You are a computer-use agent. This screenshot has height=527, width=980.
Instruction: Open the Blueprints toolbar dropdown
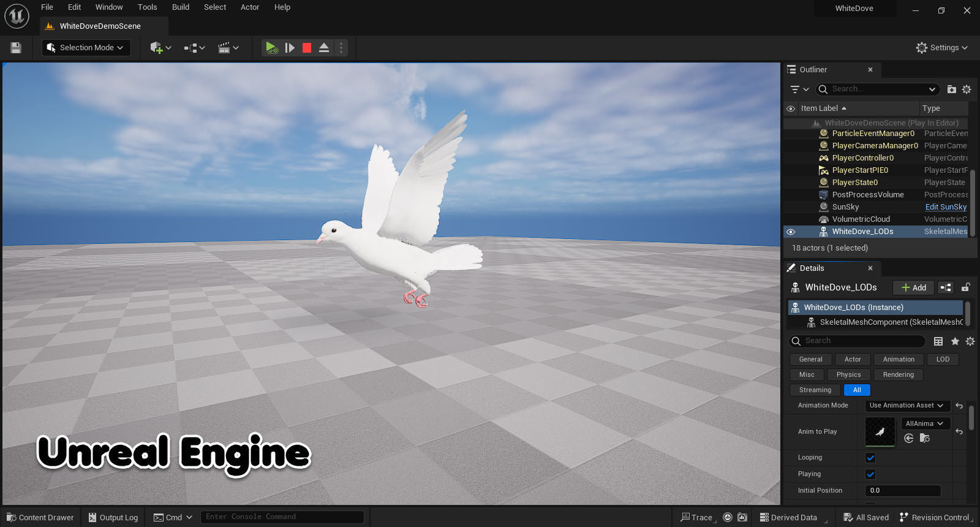pyautogui.click(x=194, y=48)
